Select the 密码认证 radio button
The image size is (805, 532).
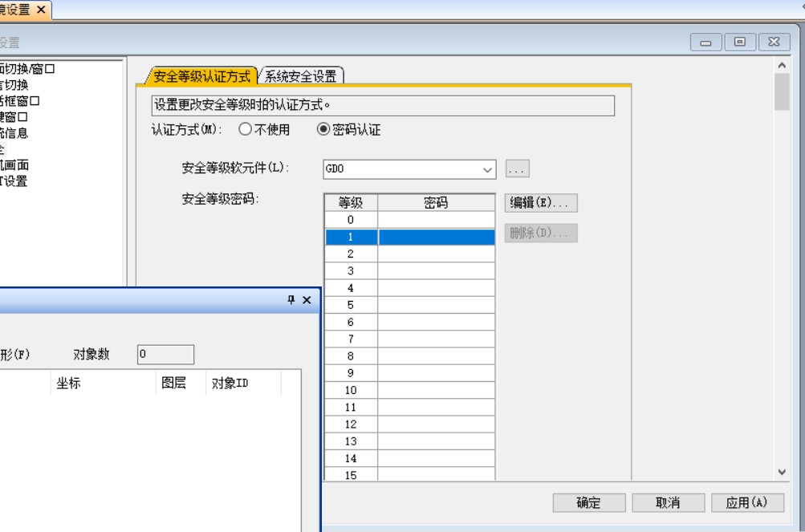click(x=324, y=130)
